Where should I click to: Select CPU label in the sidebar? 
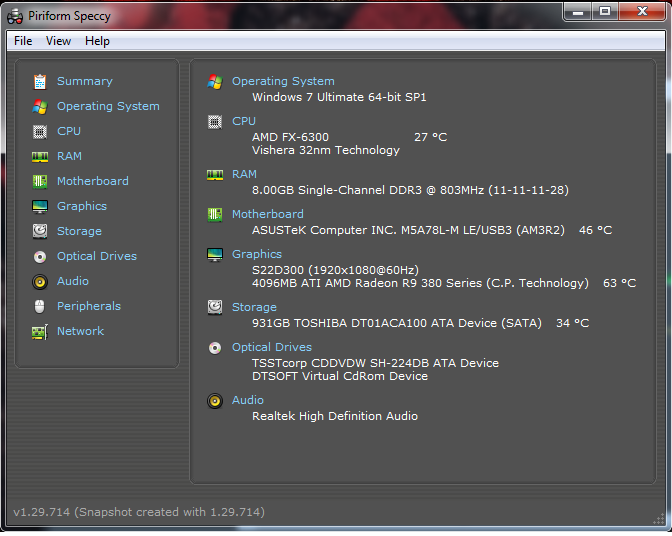pyautogui.click(x=69, y=131)
